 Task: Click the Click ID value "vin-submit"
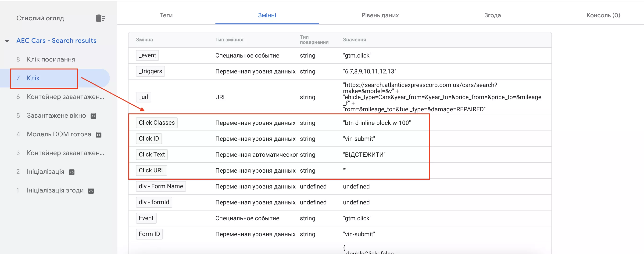click(359, 139)
